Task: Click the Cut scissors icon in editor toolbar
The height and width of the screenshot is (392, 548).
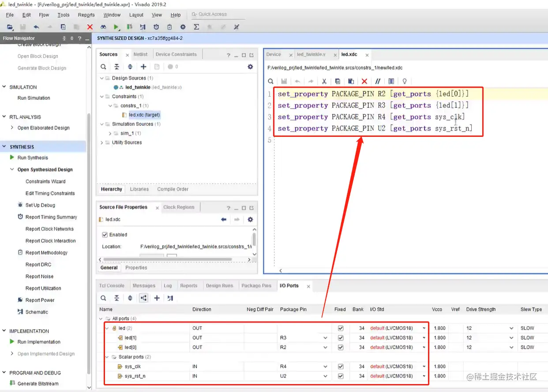Action: coord(324,81)
